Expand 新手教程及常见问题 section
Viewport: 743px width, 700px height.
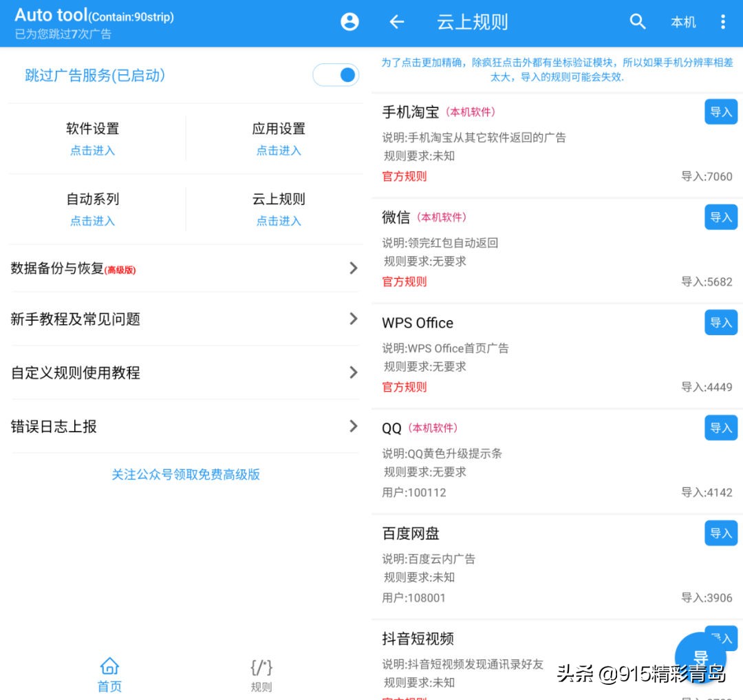tap(186, 319)
